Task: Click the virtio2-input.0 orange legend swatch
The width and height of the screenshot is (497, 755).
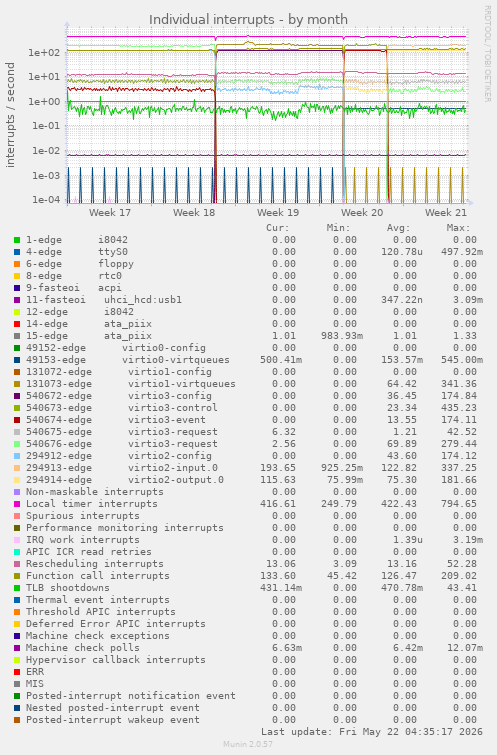Action: coord(17,468)
